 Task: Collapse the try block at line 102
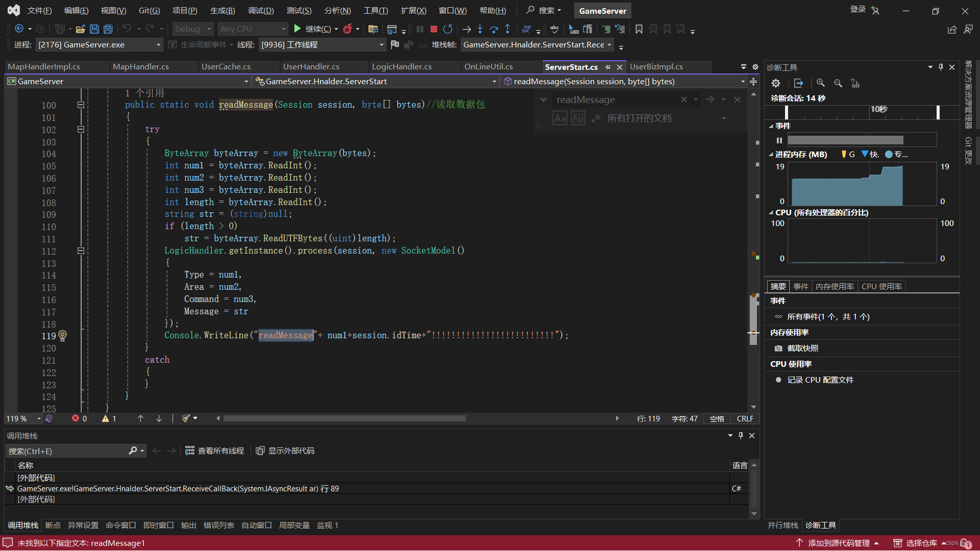[81, 130]
